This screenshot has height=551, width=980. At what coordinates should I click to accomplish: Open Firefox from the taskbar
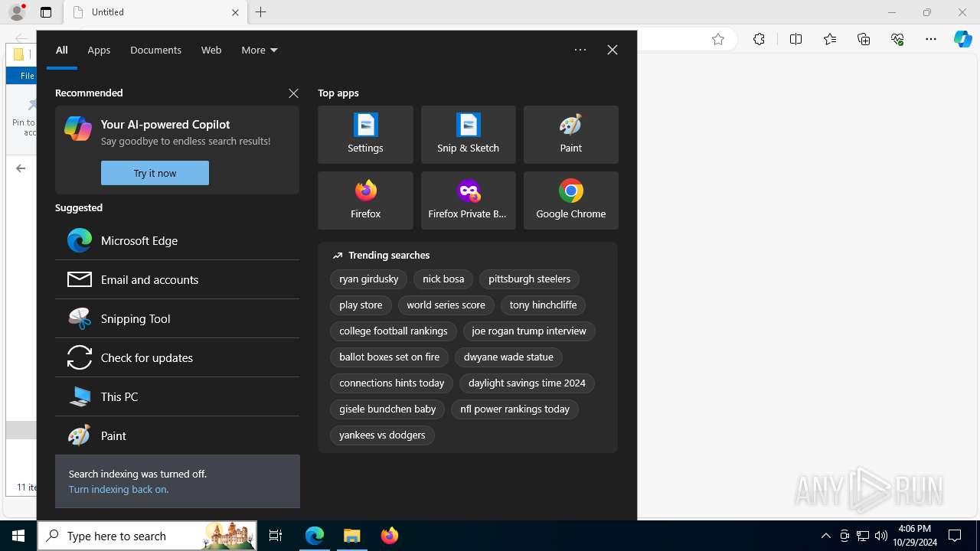[x=390, y=536]
